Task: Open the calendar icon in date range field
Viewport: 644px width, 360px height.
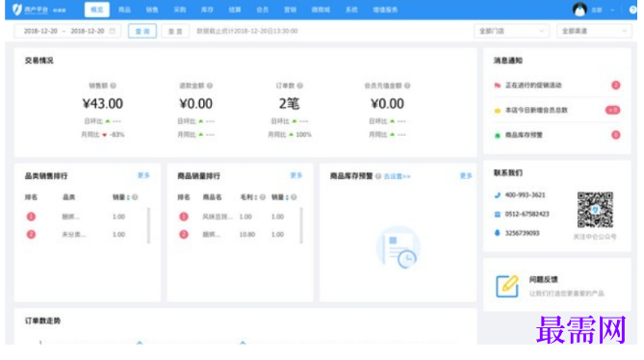Action: [x=112, y=31]
